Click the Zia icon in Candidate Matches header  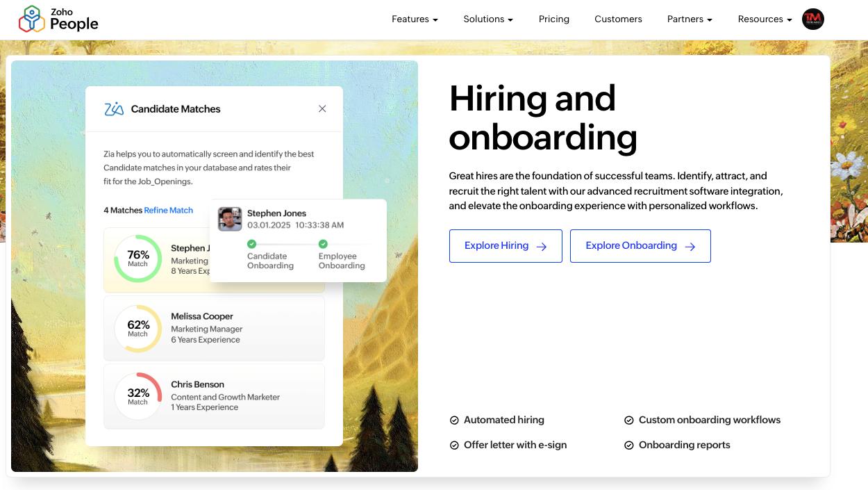click(112, 108)
